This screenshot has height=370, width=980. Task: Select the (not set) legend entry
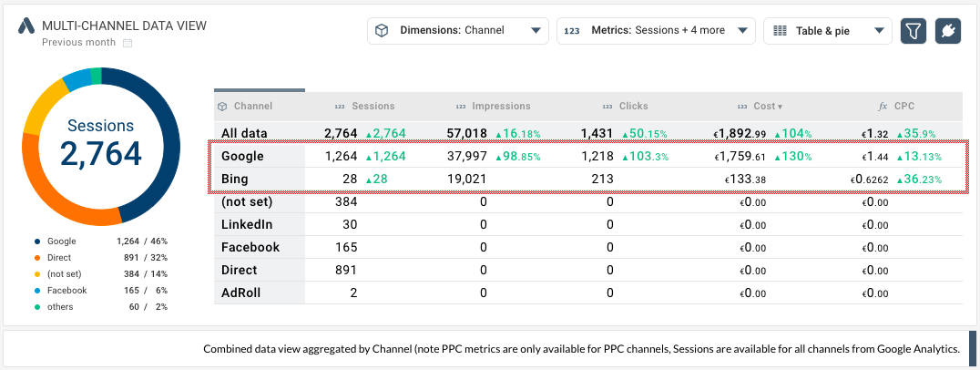[100, 273]
